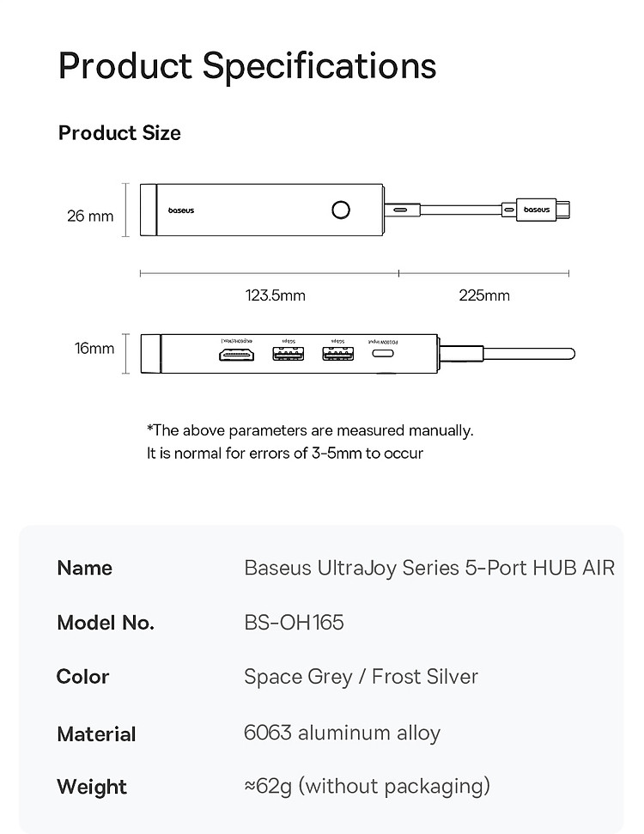Click the USB-C PD input port
This screenshot has width=644, height=834.
(x=381, y=354)
